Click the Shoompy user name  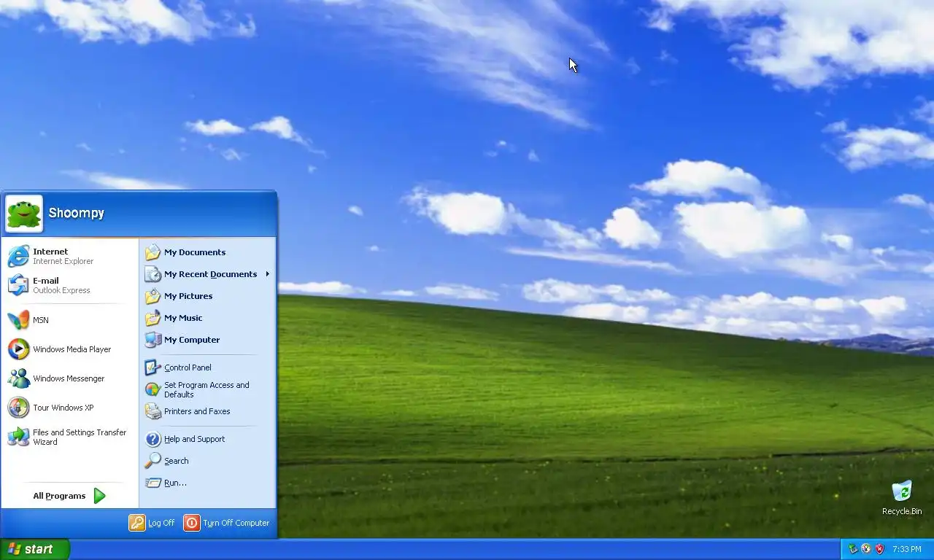(77, 213)
